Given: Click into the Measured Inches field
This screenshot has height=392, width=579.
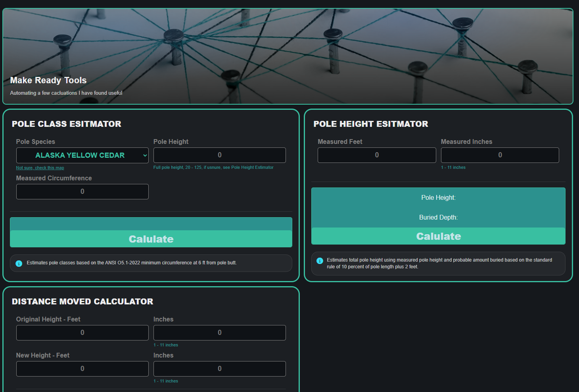Looking at the screenshot, I should [x=500, y=155].
